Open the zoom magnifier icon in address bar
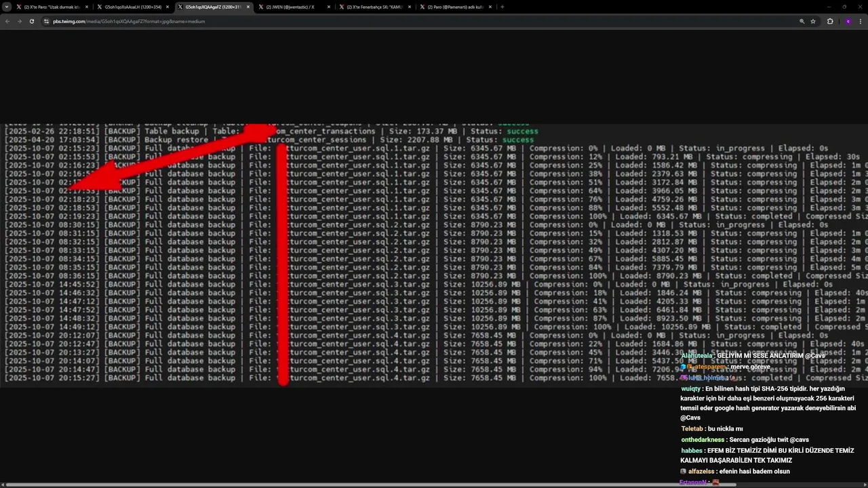Screen dimensions: 868x488 (802, 21)
